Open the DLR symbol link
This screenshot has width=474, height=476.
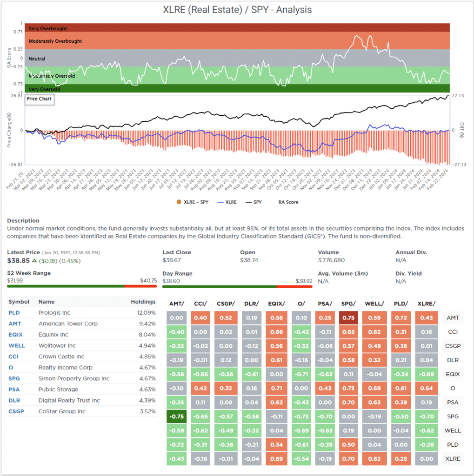14,400
